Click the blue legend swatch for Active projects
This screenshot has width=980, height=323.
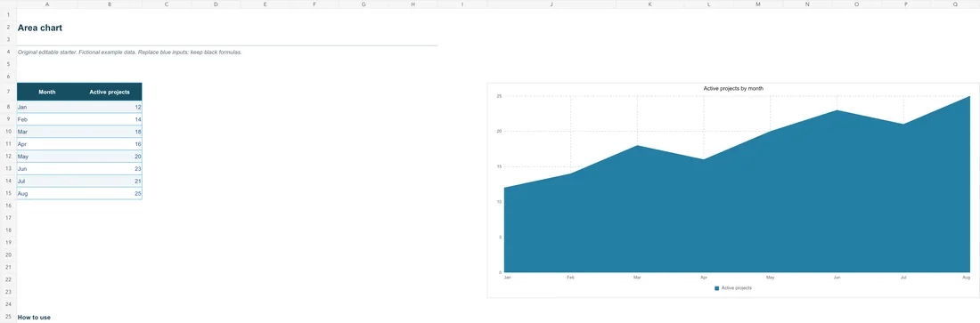pos(717,288)
